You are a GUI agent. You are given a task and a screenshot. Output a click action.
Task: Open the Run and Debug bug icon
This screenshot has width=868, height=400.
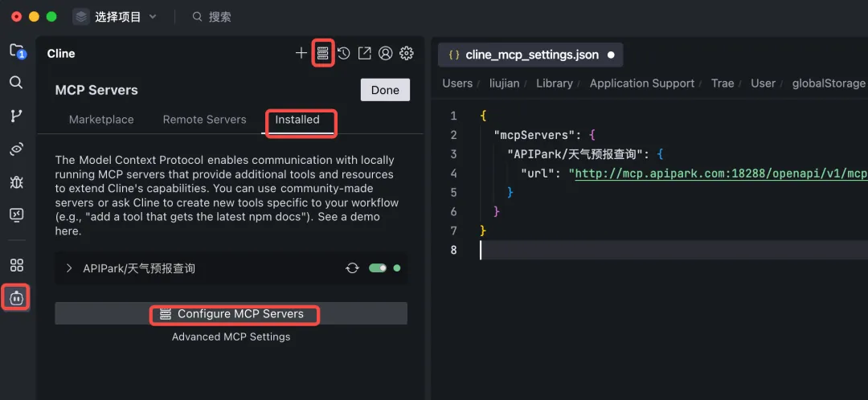17,182
